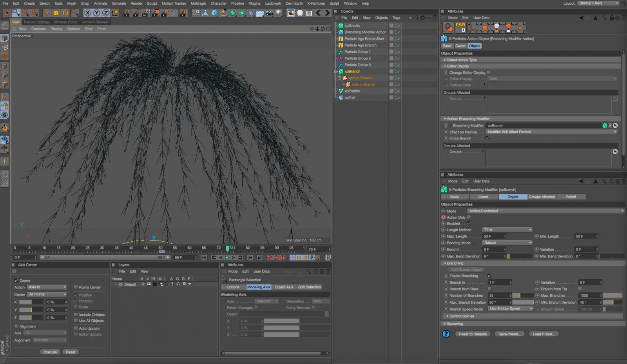Screen dimensions: 627x364
Task: Open the Simulate menu
Action: click(119, 3)
